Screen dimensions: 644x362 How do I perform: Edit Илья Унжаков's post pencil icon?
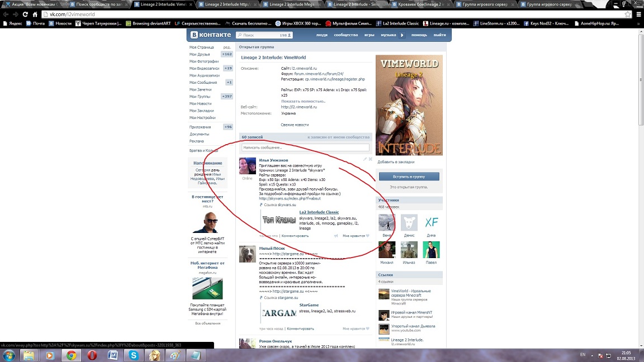point(364,159)
